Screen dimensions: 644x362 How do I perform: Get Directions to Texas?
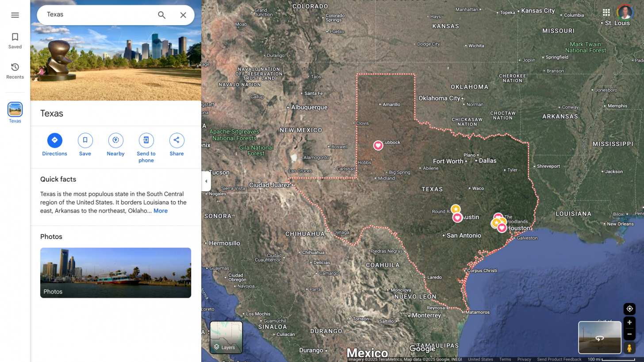click(x=55, y=145)
